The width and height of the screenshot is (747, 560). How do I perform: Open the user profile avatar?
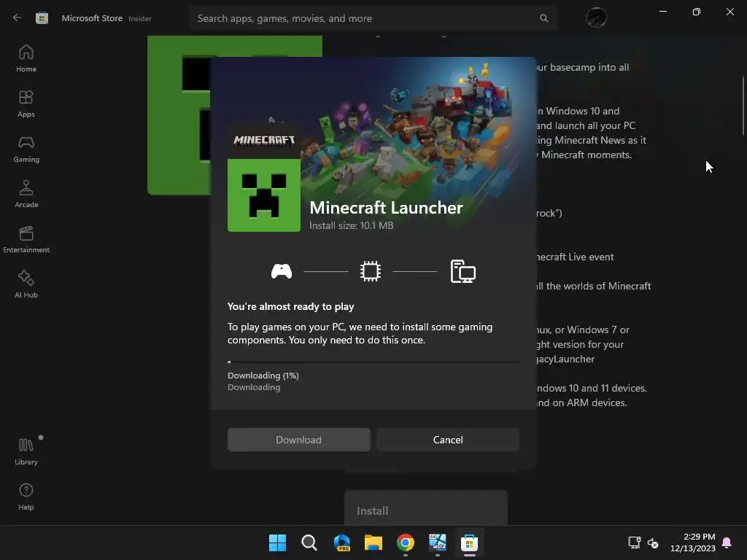tap(596, 18)
